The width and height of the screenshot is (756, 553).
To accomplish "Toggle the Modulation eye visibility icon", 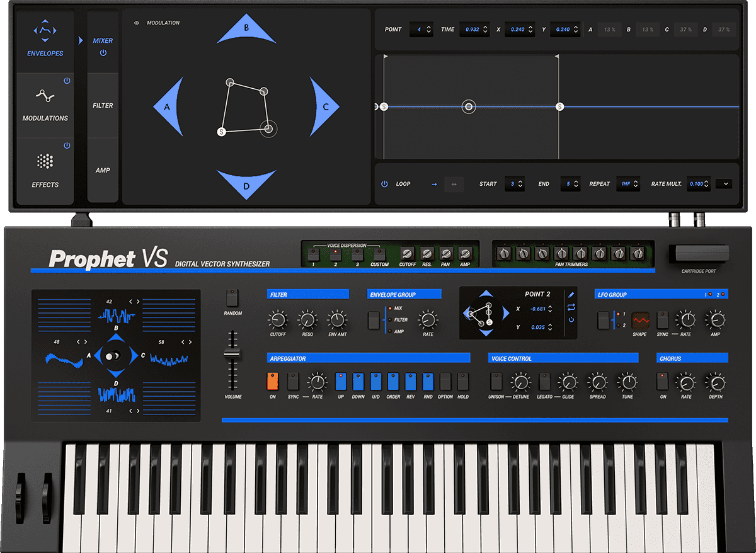I will point(137,23).
